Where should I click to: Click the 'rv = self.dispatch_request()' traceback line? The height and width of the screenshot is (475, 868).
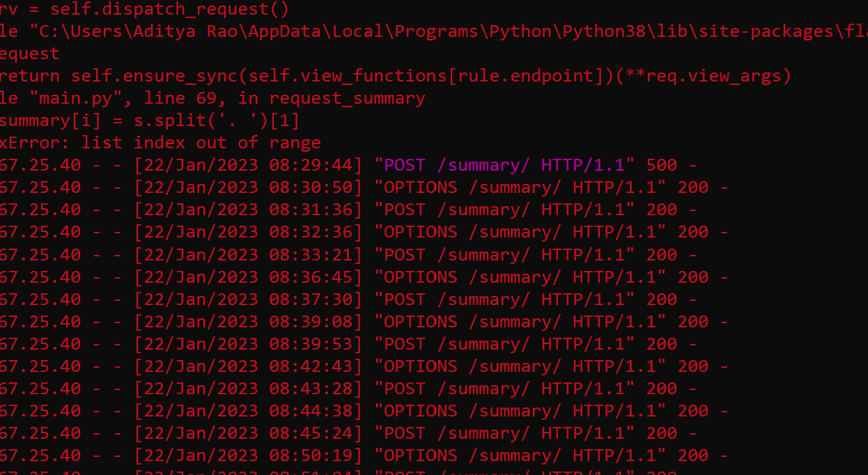[x=144, y=10]
